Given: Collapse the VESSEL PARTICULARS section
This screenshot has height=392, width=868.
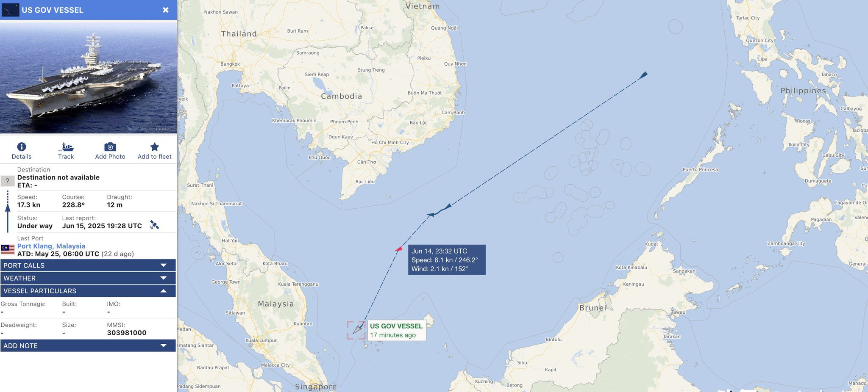Looking at the screenshot, I should pyautogui.click(x=88, y=291).
